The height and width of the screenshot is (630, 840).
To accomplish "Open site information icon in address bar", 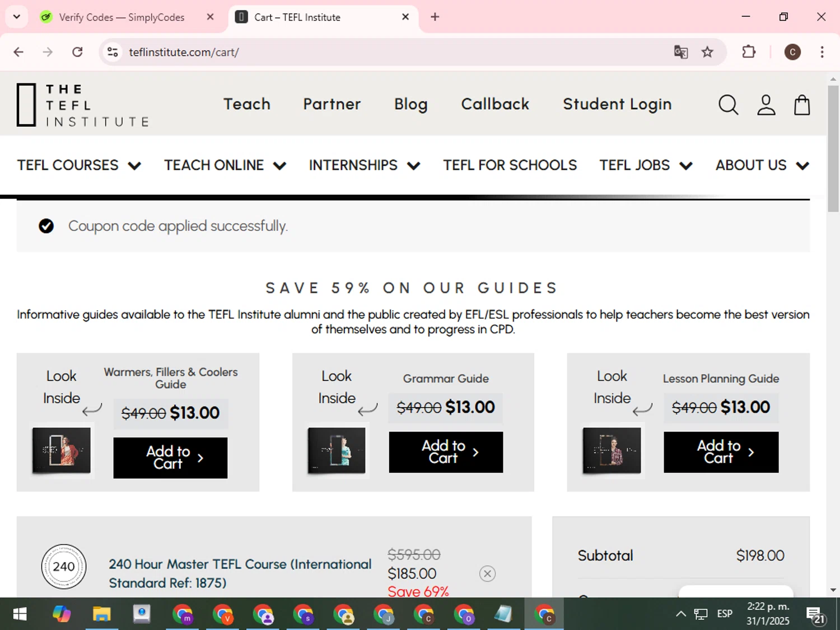I will [x=113, y=52].
